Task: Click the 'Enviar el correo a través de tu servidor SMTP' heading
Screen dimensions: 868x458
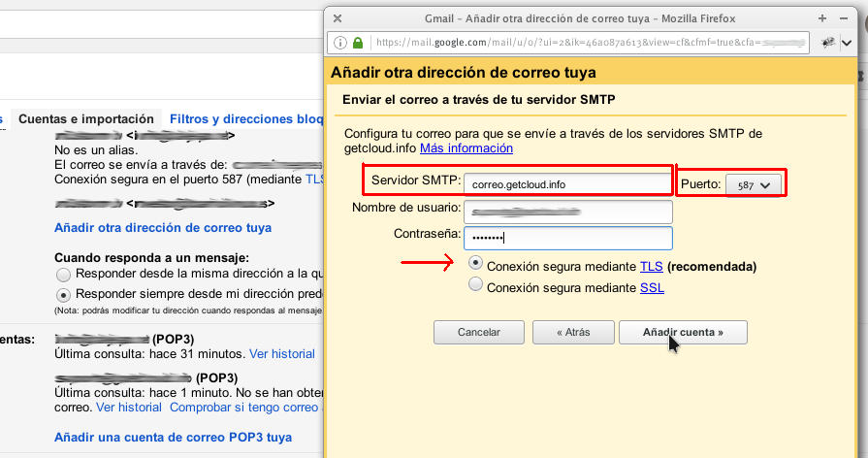Action: point(479,100)
